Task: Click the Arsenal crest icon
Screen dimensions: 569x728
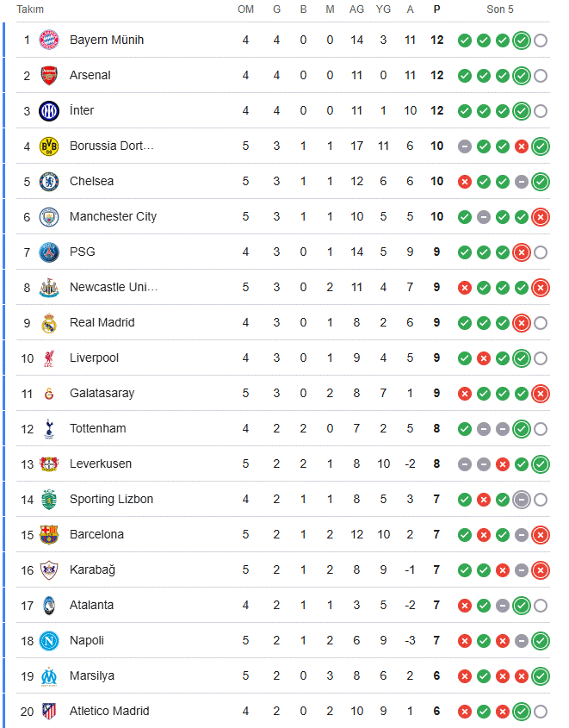Action: click(x=49, y=76)
